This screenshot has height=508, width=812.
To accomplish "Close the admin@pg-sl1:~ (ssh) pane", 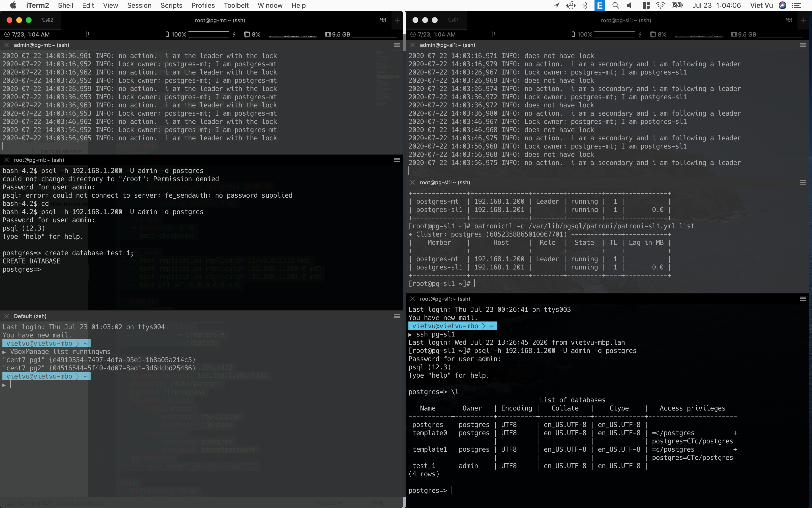I will click(412, 45).
